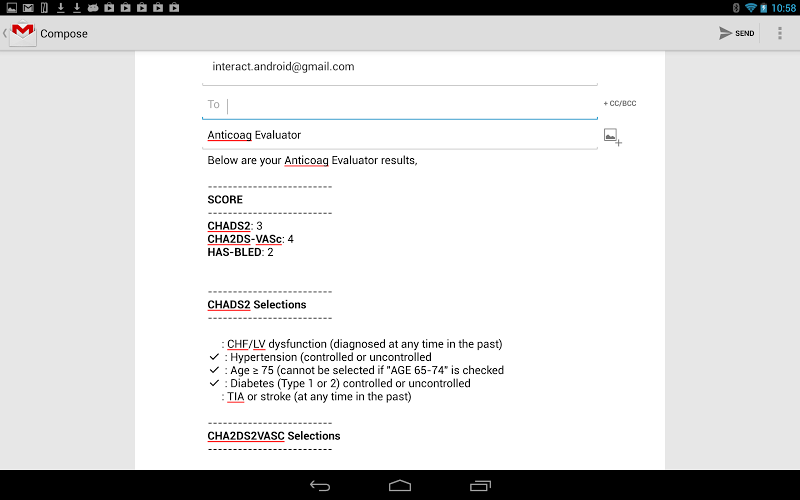Image resolution: width=800 pixels, height=500 pixels.
Task: Tap the 'Hypertension (controlled or uncontrolled' line
Action: pyautogui.click(x=328, y=357)
